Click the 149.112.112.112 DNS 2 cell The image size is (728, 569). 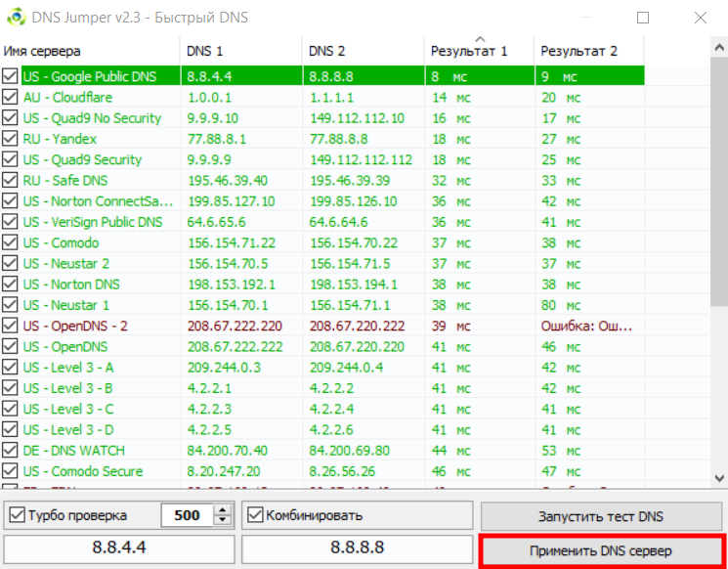[x=362, y=159]
